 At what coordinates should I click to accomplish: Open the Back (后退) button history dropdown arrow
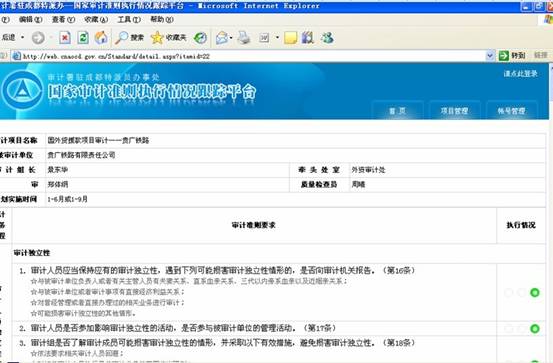(x=23, y=37)
